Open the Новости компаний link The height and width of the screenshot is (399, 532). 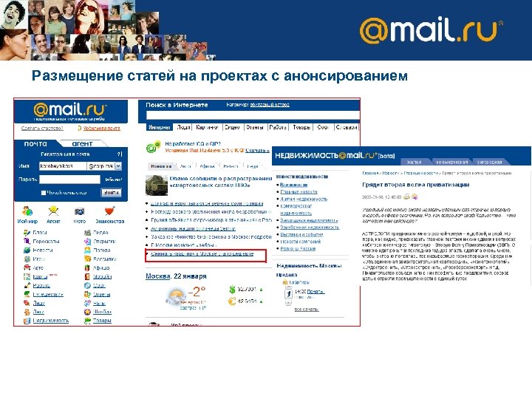[x=300, y=242]
